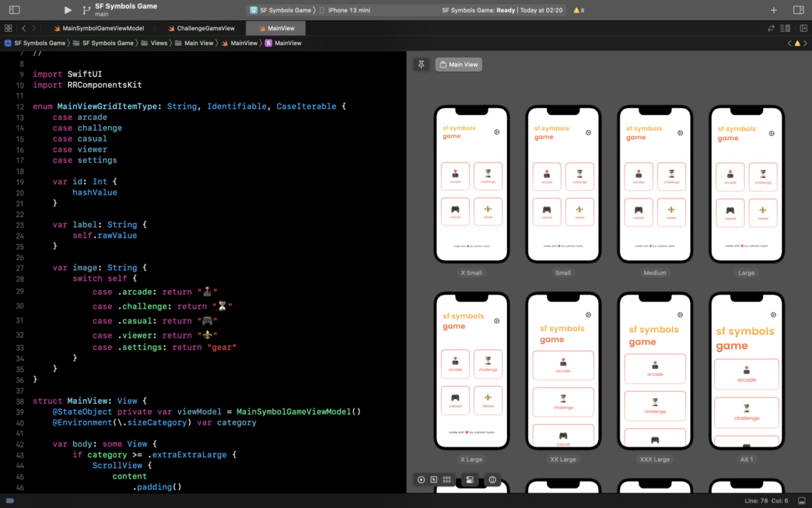Open the branch icon for main branch
This screenshot has width=812, height=508.
86,10
